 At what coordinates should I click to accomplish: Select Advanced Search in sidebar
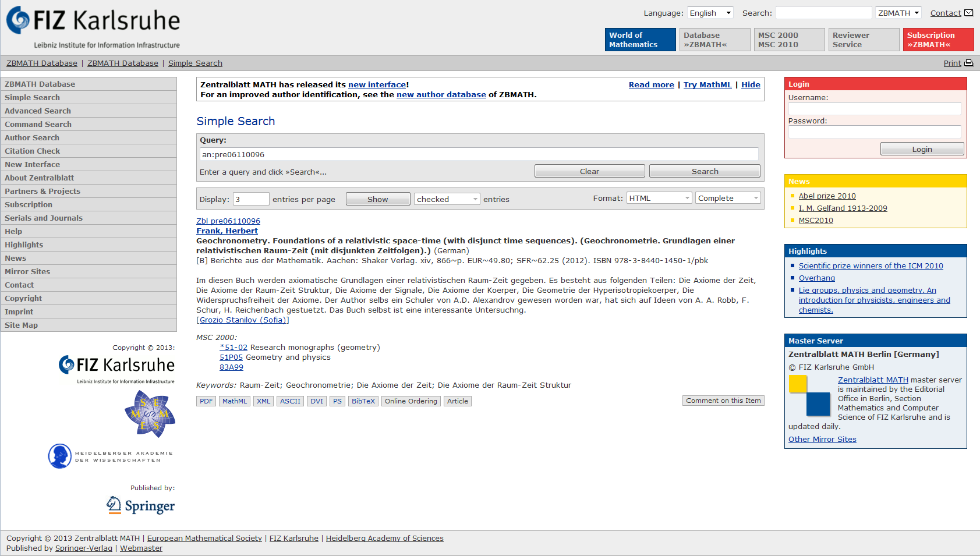89,111
